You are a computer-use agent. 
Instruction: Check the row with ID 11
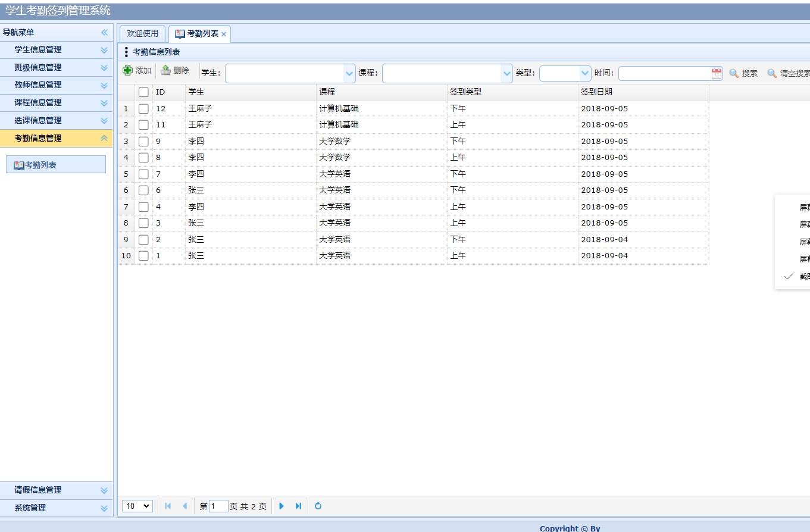(143, 125)
